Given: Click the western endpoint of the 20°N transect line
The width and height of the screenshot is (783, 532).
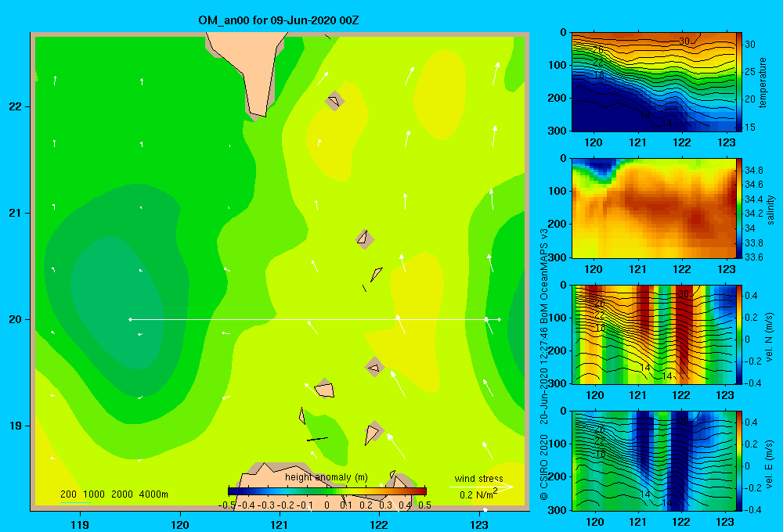Looking at the screenshot, I should [130, 319].
